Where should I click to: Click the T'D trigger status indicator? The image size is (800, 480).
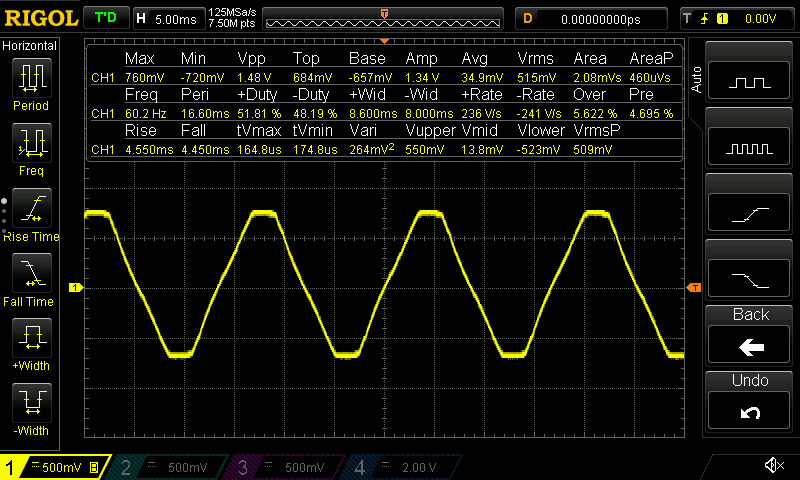[106, 18]
